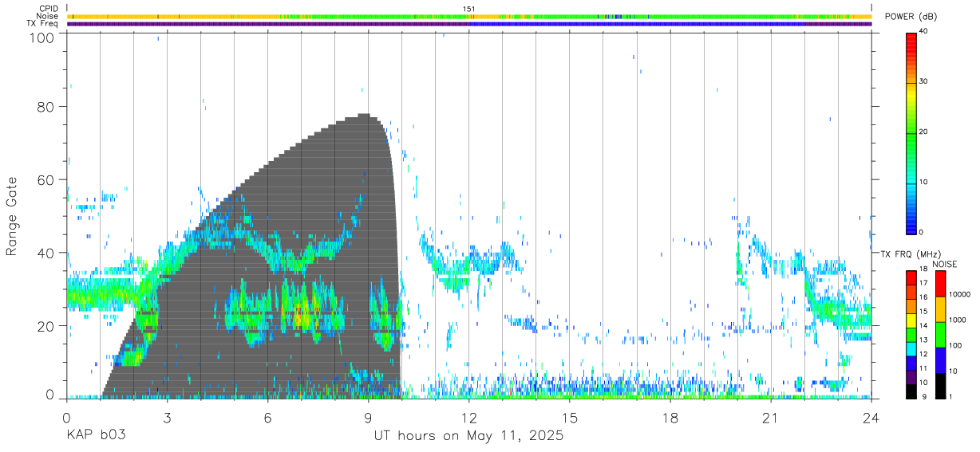Click the TX Freq label at top left
The width and height of the screenshot is (980, 452).
pyautogui.click(x=42, y=24)
